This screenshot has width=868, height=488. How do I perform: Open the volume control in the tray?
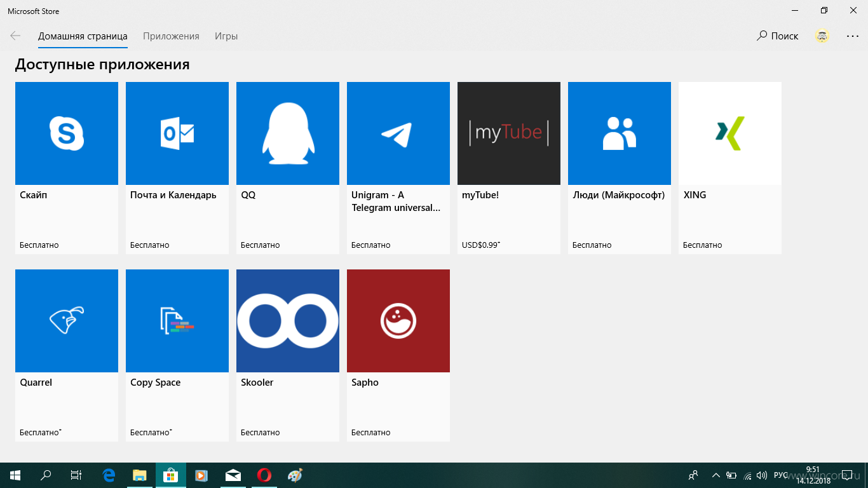point(762,475)
